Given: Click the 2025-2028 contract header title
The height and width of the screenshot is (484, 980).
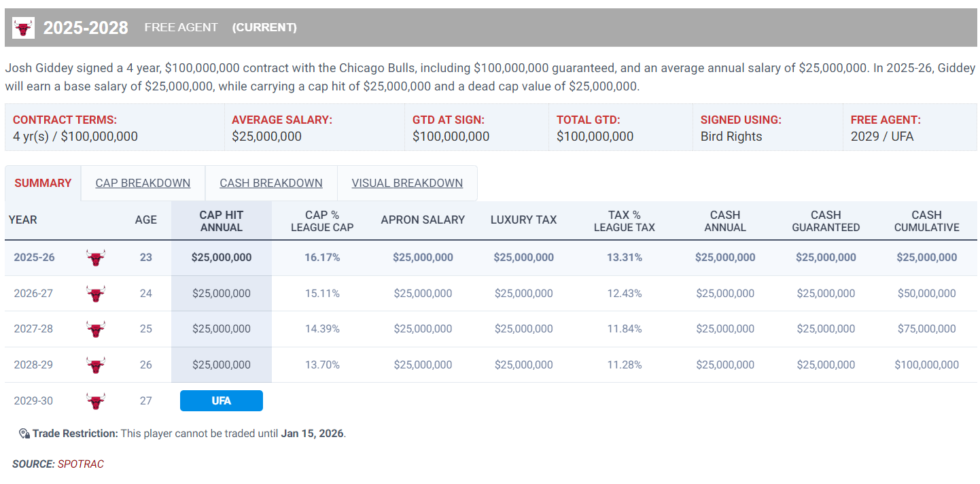Looking at the screenshot, I should point(86,28).
